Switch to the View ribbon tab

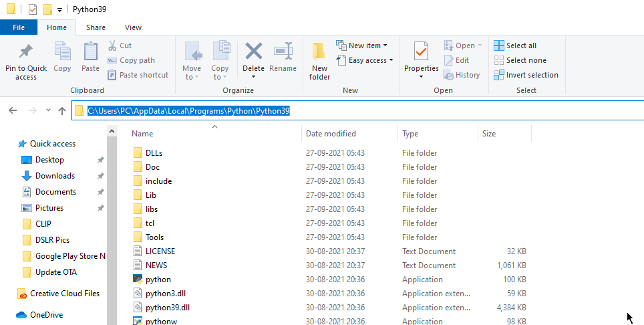(x=133, y=27)
